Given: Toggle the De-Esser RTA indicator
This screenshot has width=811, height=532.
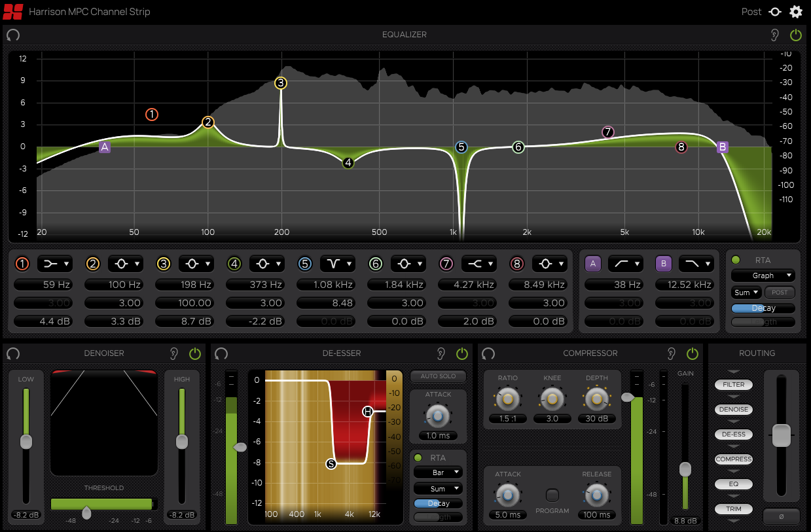Looking at the screenshot, I should coord(418,457).
